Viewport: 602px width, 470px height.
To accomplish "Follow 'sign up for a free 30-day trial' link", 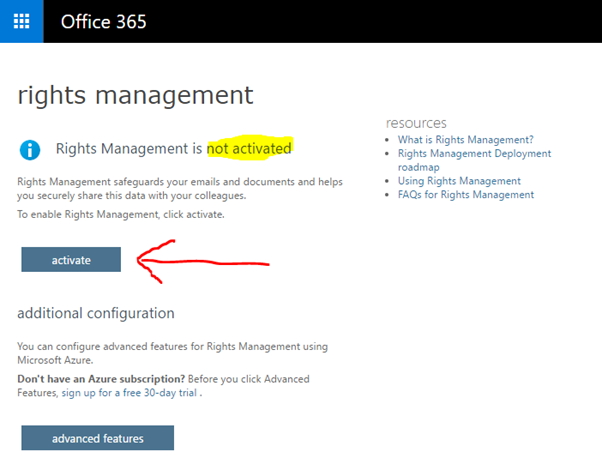I will [129, 393].
